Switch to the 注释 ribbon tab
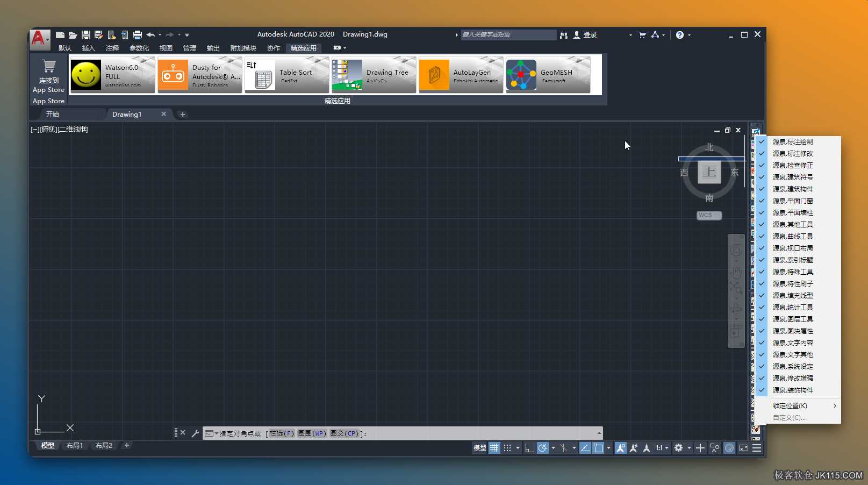This screenshot has width=868, height=485. pos(112,48)
